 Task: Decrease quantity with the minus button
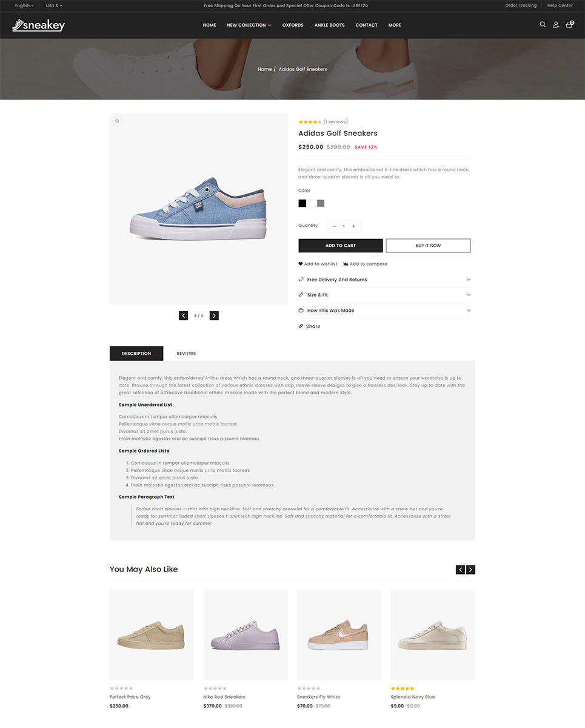click(334, 226)
